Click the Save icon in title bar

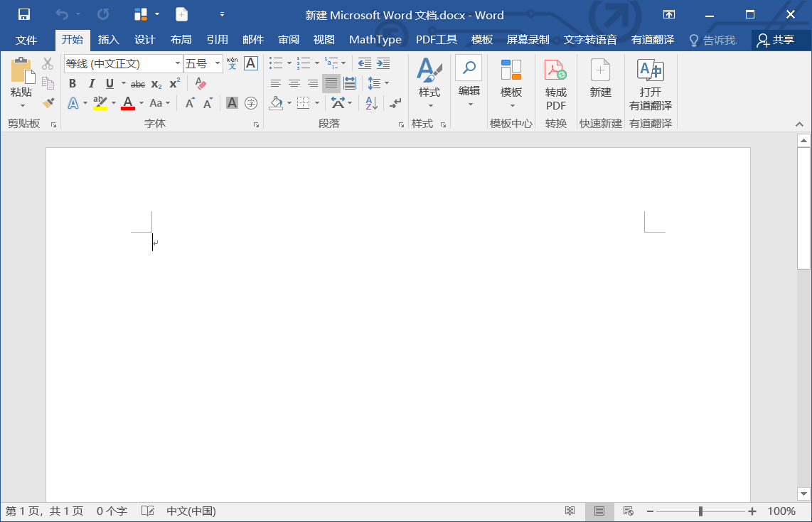point(24,14)
